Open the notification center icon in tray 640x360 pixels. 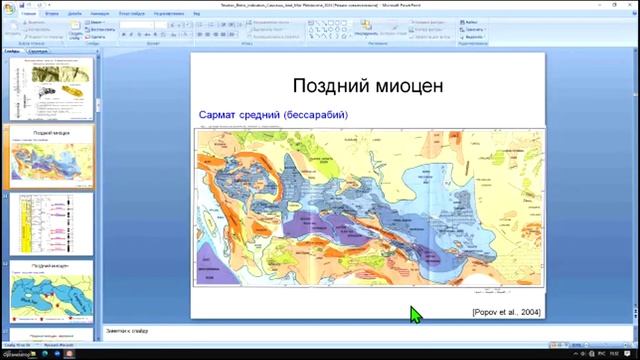[627, 353]
